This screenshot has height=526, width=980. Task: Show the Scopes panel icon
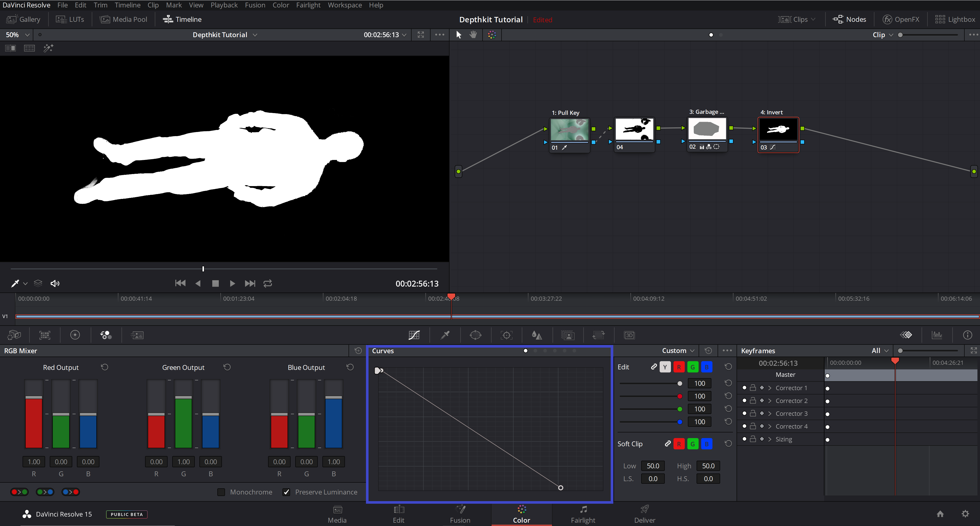pyautogui.click(x=937, y=335)
